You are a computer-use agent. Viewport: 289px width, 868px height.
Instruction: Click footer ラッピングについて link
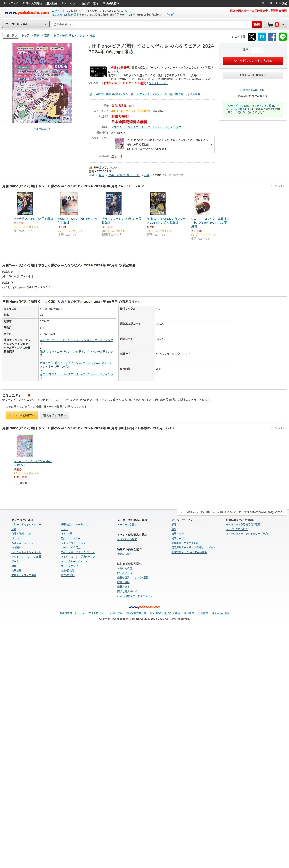[237, 529]
